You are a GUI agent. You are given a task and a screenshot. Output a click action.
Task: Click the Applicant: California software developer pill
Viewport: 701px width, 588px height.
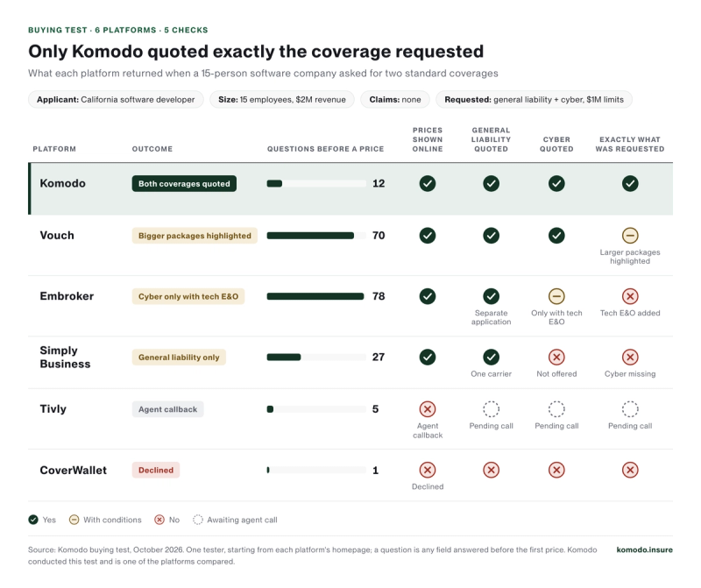(116, 99)
